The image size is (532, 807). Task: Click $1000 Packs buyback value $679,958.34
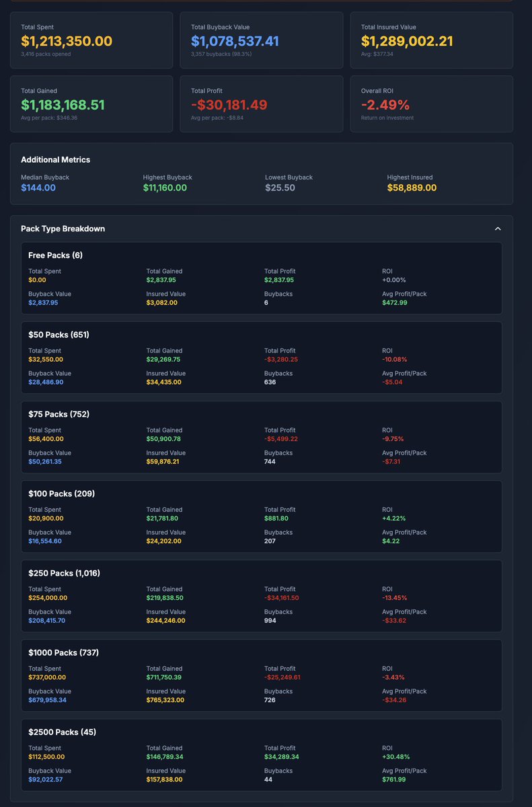coord(47,699)
